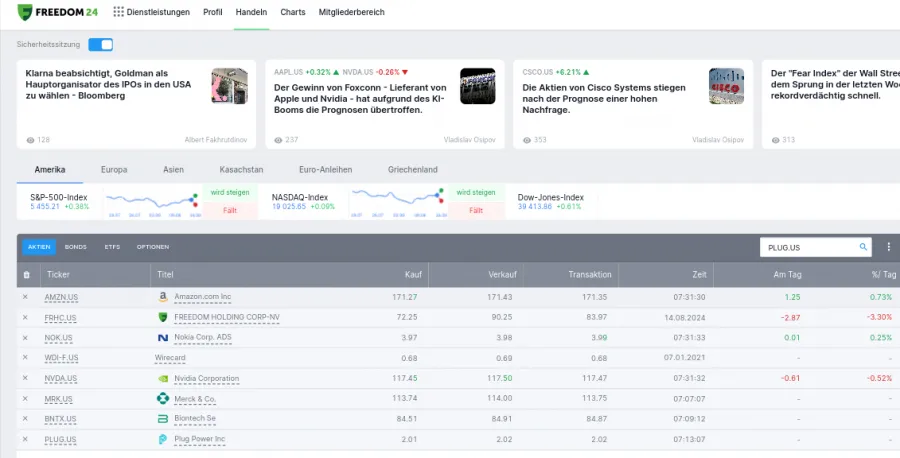
Task: Open the Klarna Goldman IPO news article
Action: pyautogui.click(x=108, y=84)
